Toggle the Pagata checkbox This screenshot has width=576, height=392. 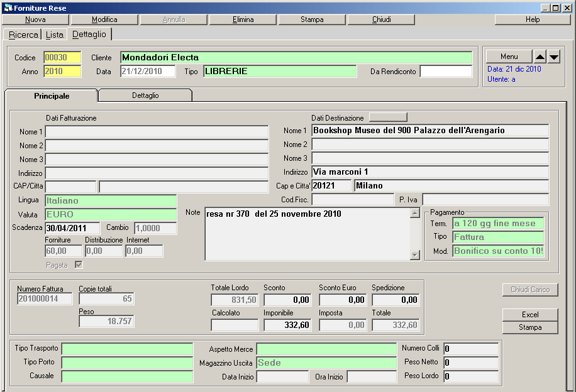tap(79, 264)
